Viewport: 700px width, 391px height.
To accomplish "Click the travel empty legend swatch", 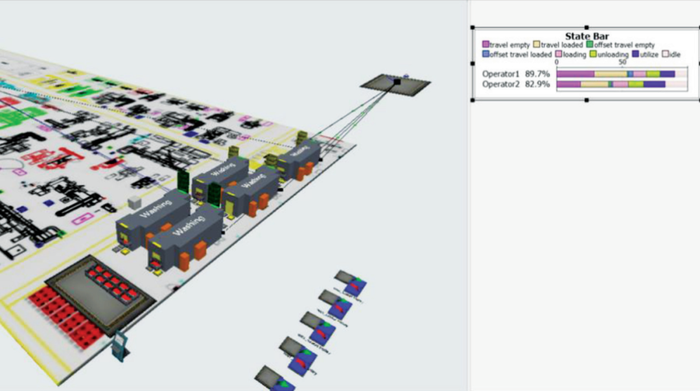I will 486,45.
